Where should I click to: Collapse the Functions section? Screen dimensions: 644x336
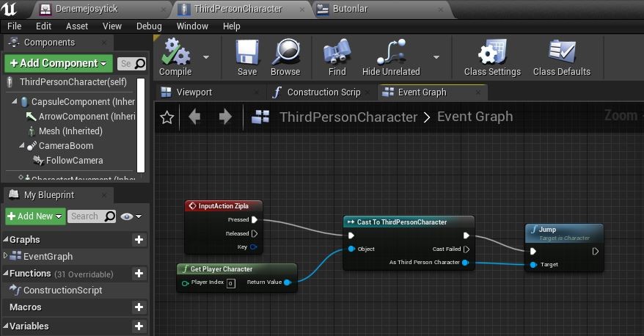[x=6, y=273]
